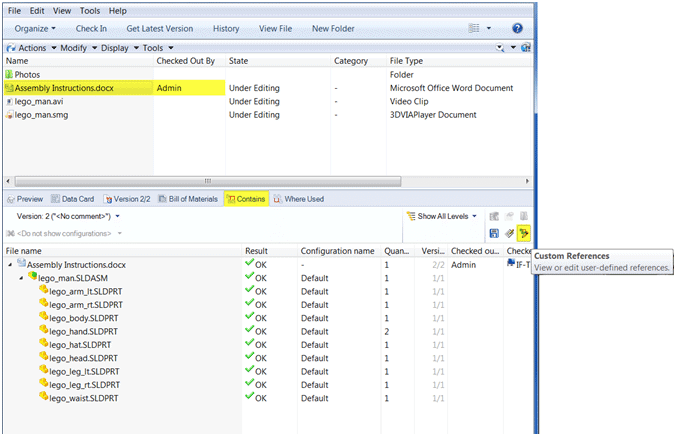Viewport: 676px width, 436px height.
Task: Click the save icon in Contains toolbar
Action: point(494,233)
